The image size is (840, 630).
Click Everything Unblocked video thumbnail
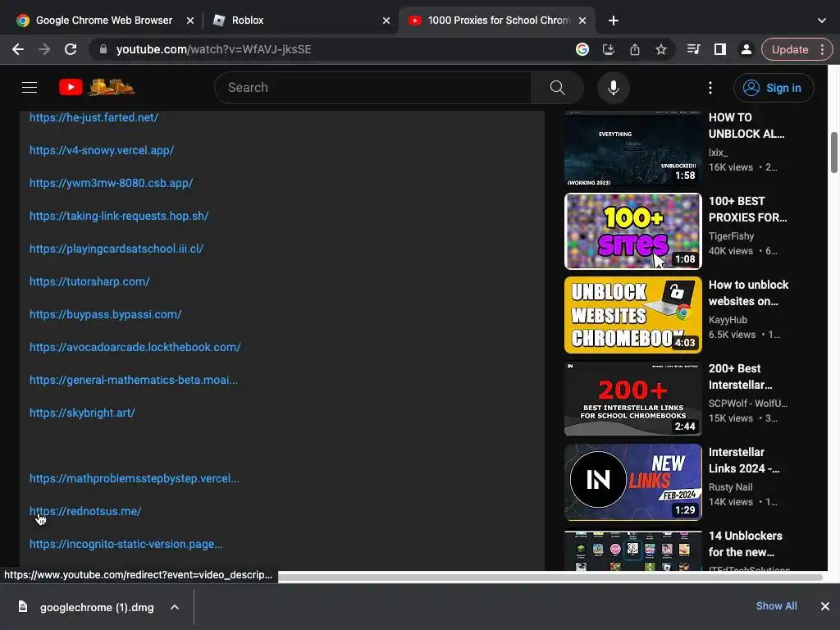tap(632, 148)
